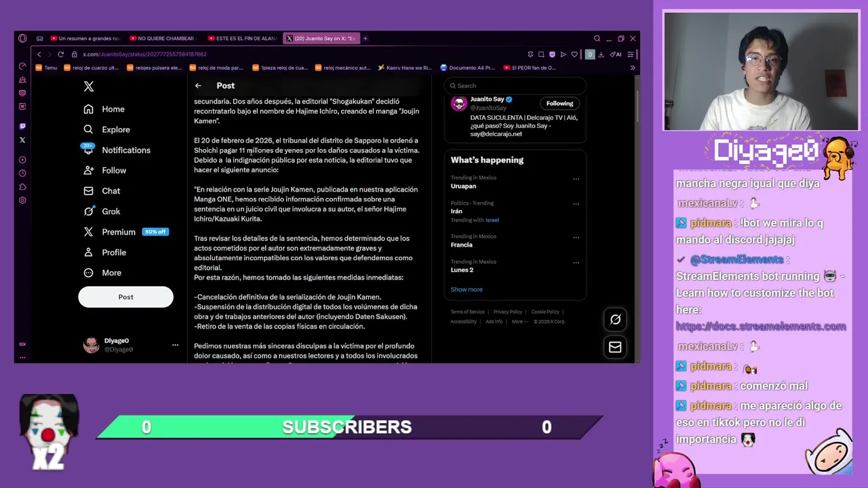The width and height of the screenshot is (868, 488).
Task: Open the AI assistant button
Action: point(616,54)
